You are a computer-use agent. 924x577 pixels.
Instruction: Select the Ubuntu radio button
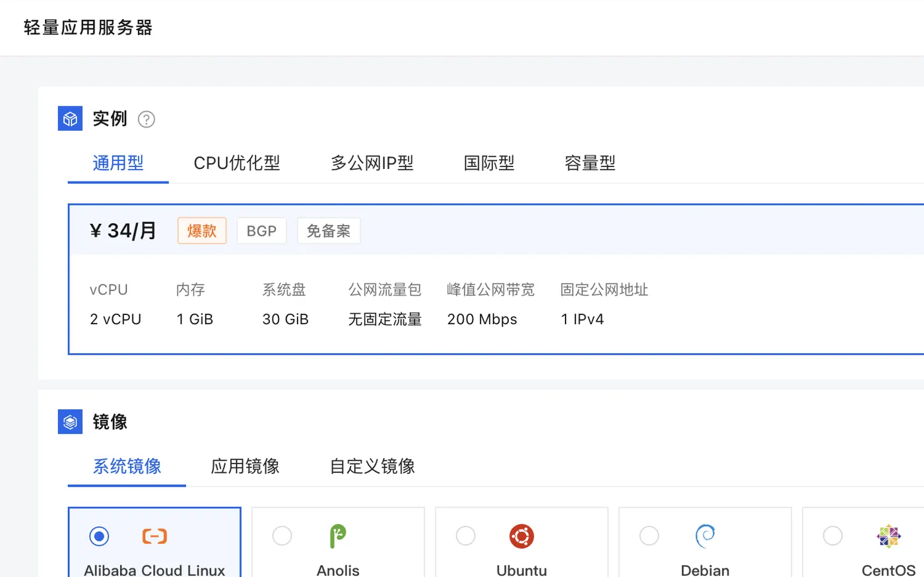point(465,536)
